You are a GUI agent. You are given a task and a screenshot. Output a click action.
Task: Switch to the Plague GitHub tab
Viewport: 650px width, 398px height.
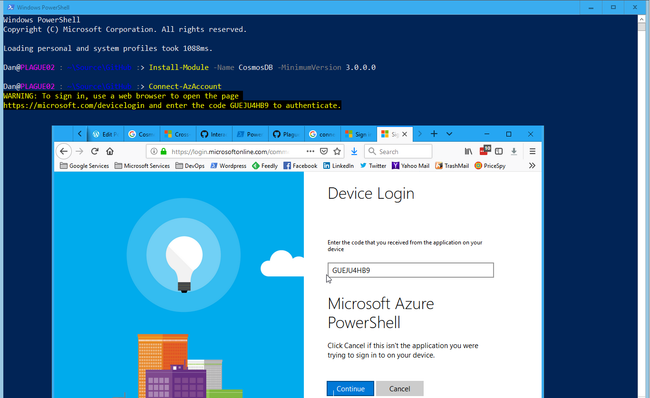click(x=286, y=134)
